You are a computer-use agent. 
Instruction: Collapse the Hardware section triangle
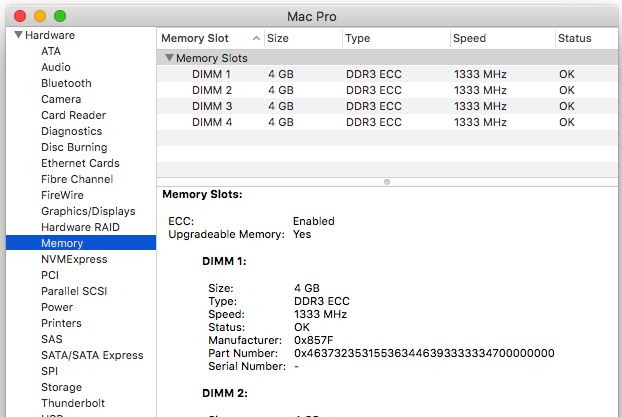(x=18, y=35)
